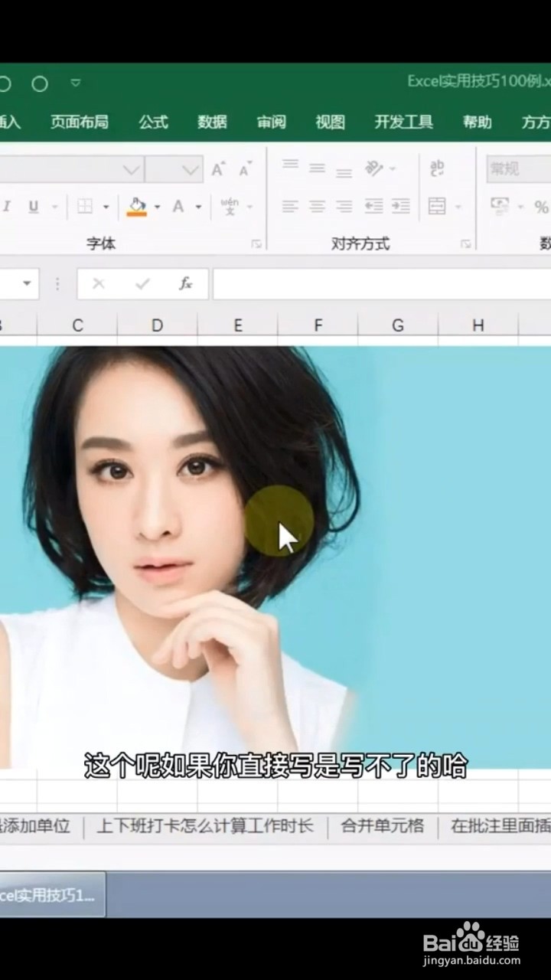Click the italic formatting button
The image size is (551, 980).
coord(7,207)
